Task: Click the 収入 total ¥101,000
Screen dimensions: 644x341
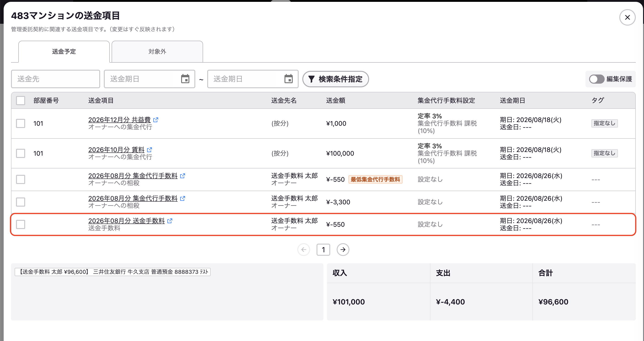Action: pos(349,302)
